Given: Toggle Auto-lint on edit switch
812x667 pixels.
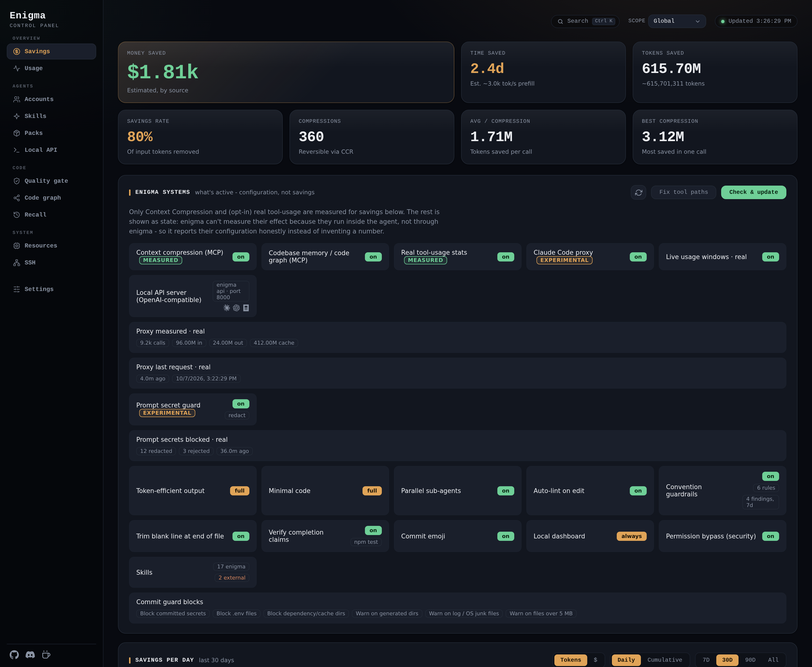Looking at the screenshot, I should click(638, 491).
